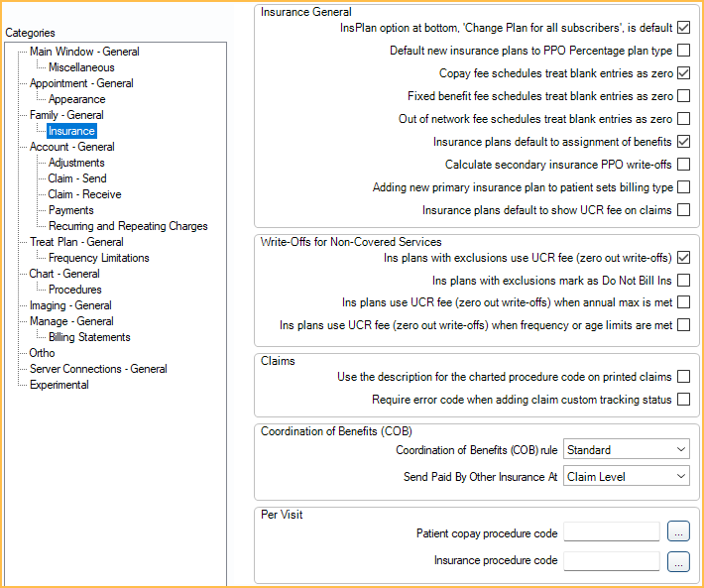Click browse button for Insurance procedure code
Viewport: 704px width, 588px height.
[x=678, y=561]
